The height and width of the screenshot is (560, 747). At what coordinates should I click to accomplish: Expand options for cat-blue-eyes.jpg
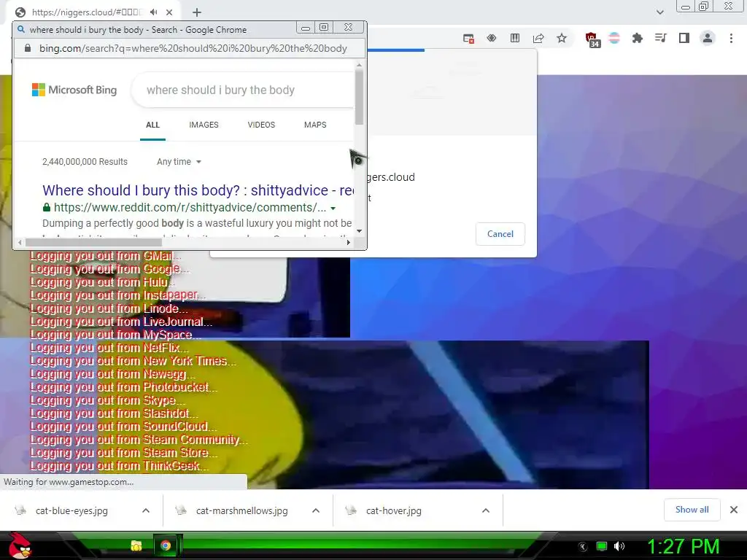(x=146, y=510)
